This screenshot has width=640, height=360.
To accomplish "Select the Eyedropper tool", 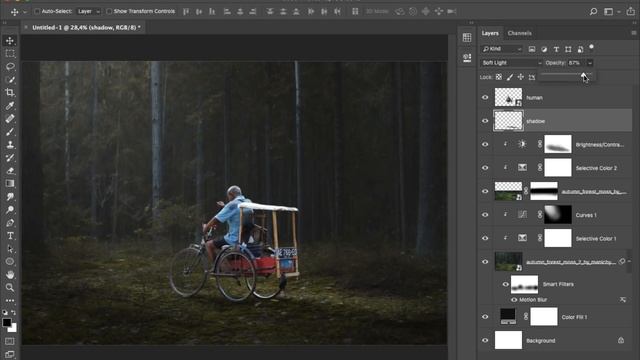I will 10,106.
